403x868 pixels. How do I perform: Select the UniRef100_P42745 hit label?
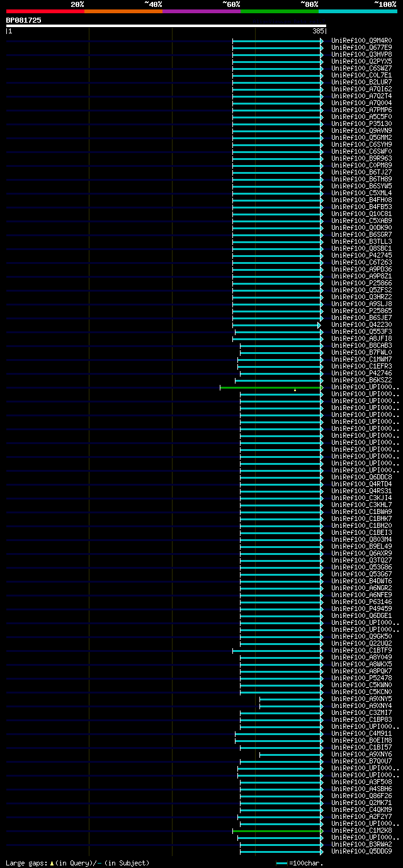(x=361, y=255)
